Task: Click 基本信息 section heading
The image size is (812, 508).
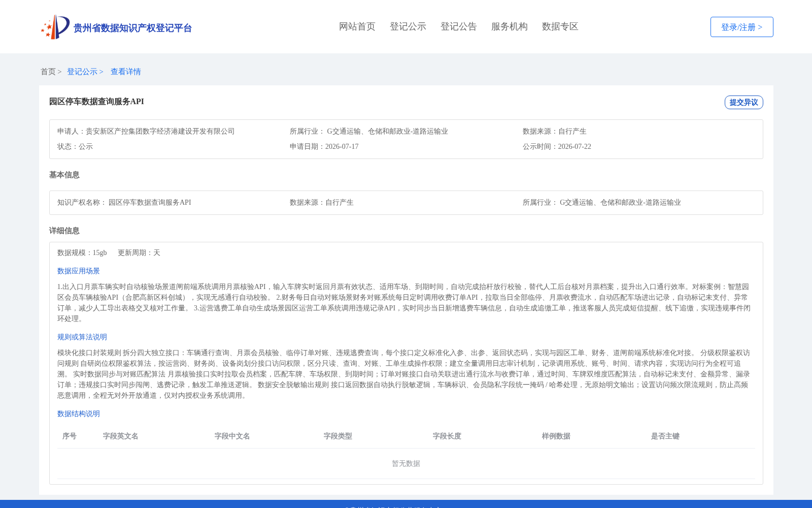Action: coord(64,175)
